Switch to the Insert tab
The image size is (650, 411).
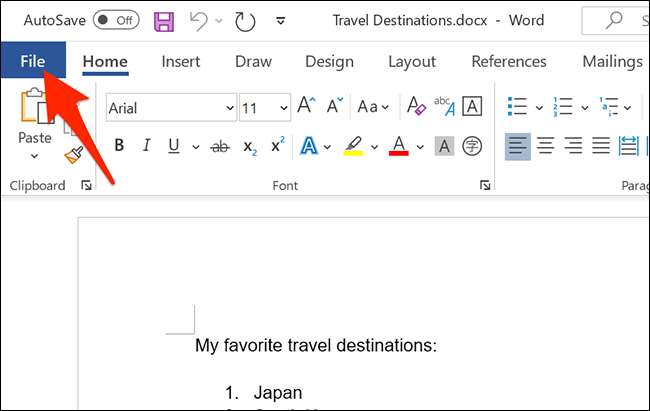click(180, 61)
